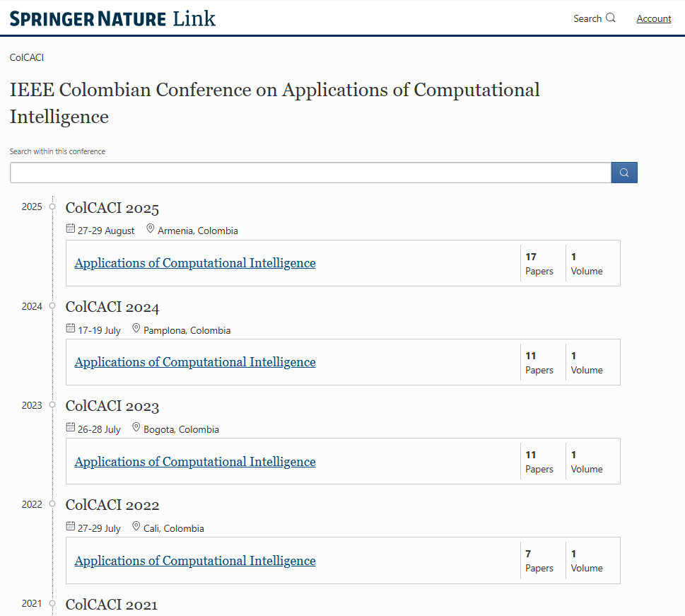The image size is (685, 616).
Task: Click location pin icon beside Armenia, Colombia
Action: pyautogui.click(x=150, y=229)
